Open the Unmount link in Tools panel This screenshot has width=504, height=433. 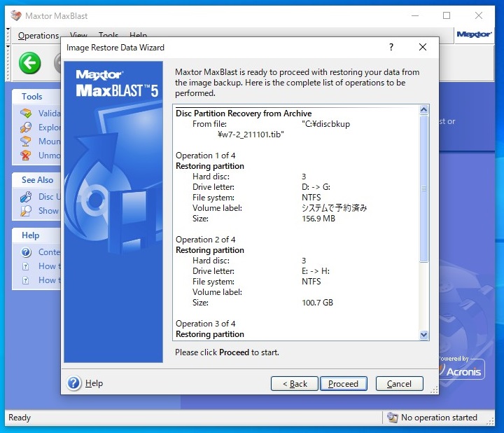click(49, 156)
